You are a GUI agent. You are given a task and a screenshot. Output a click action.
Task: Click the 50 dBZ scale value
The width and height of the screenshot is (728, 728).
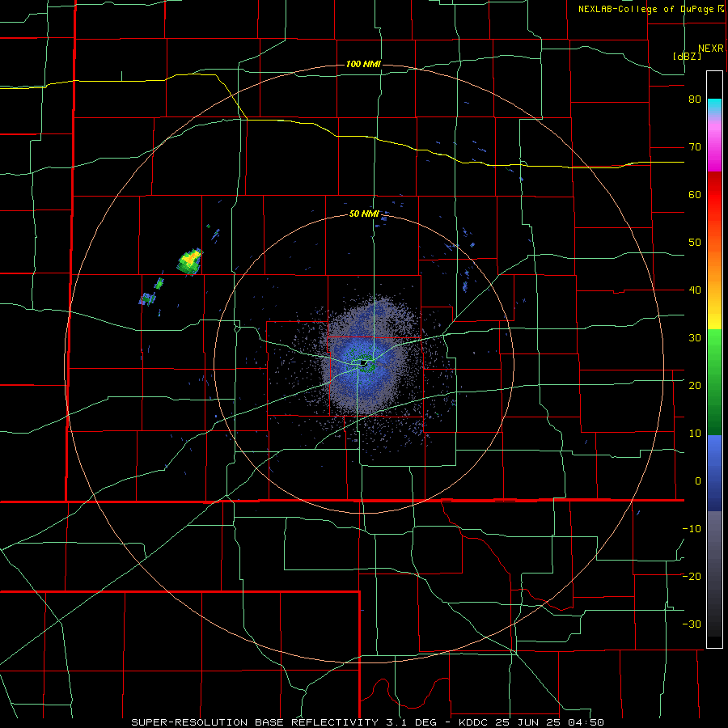(x=695, y=243)
